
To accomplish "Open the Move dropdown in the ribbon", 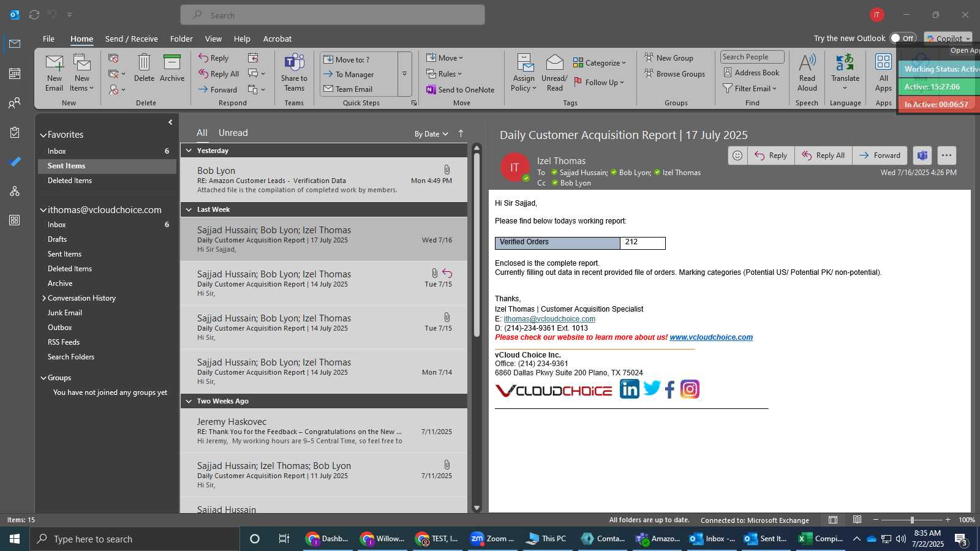I will tap(445, 58).
